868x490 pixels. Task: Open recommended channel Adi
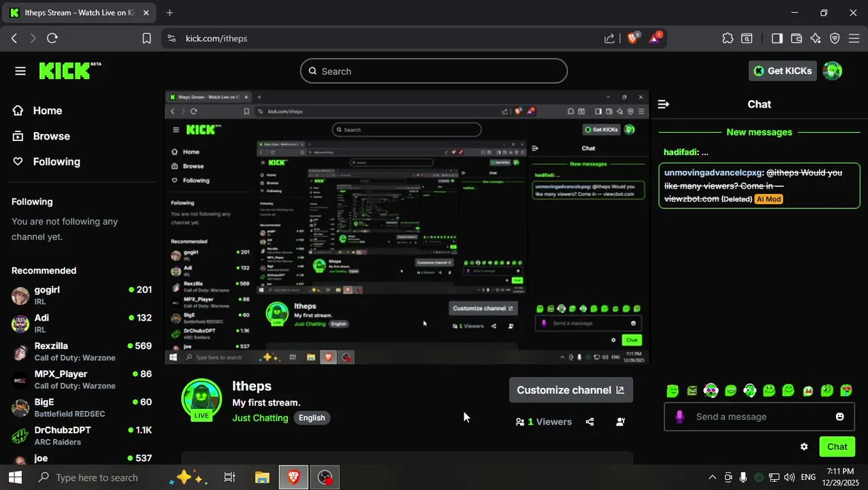pos(82,323)
